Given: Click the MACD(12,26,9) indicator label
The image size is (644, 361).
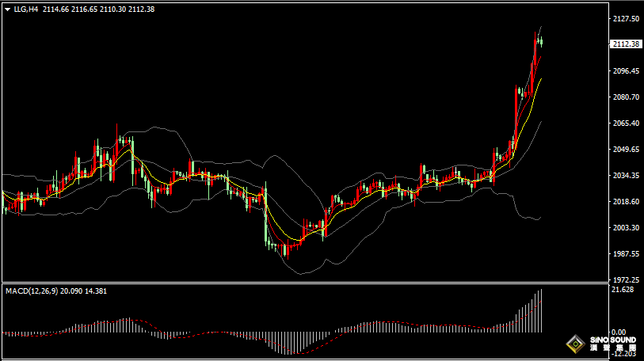Looking at the screenshot, I should click(x=33, y=291).
